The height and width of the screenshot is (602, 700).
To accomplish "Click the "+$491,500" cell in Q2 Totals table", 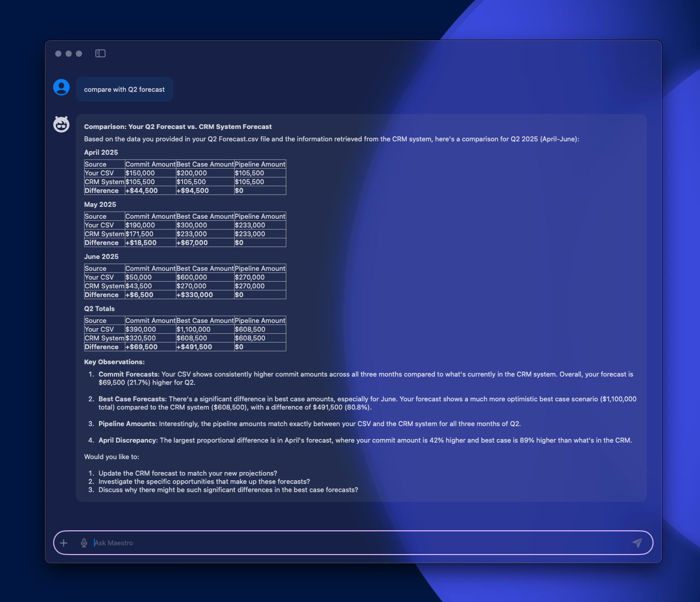I will 205,347.
